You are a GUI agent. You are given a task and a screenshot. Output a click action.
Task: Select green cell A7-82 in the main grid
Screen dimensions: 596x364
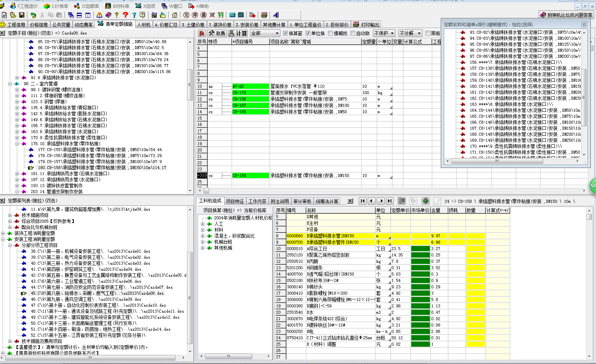(x=251, y=86)
